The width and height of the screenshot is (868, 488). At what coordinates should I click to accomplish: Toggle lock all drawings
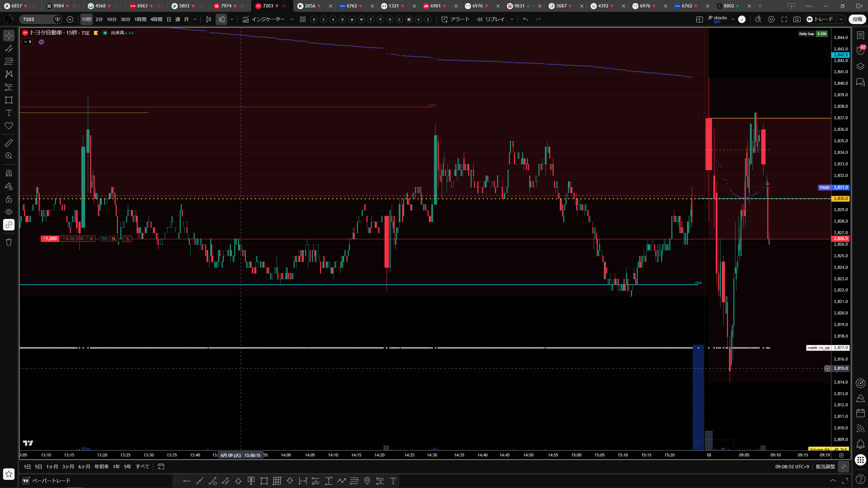coord(9,199)
